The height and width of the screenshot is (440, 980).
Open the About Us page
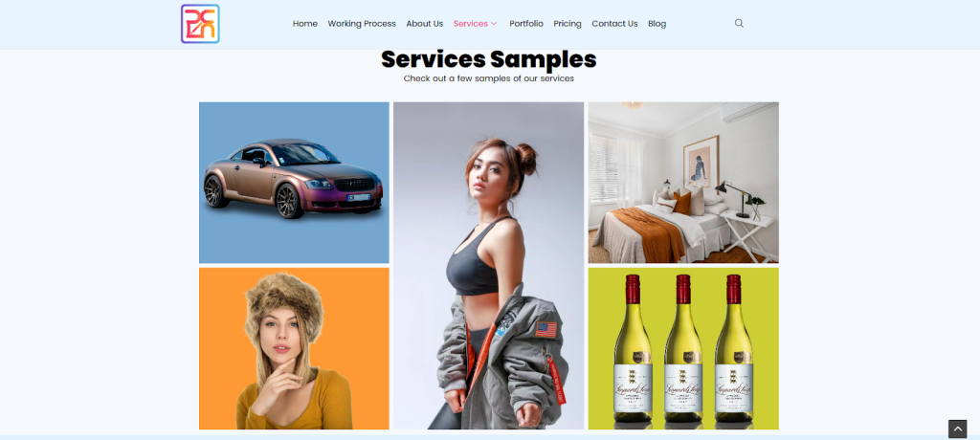coord(424,24)
